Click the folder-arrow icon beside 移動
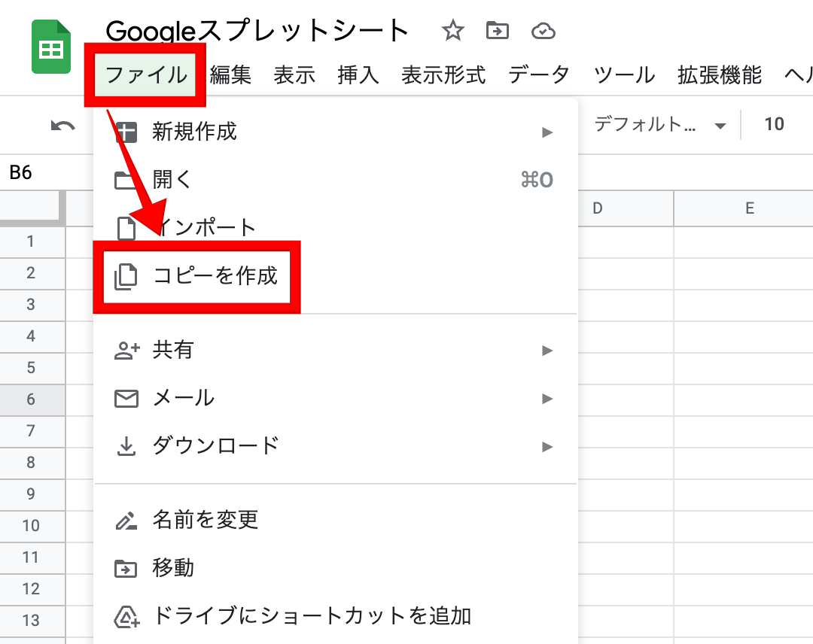The image size is (813, 644). [x=126, y=568]
